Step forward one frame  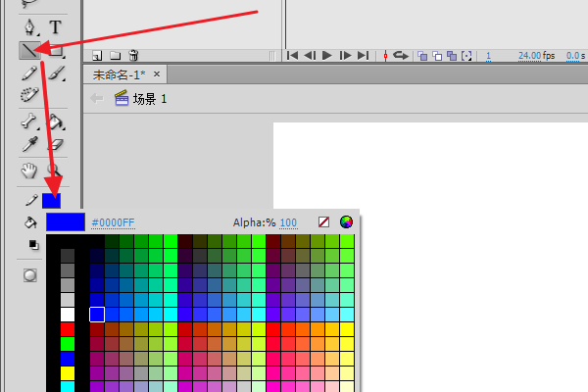345,56
